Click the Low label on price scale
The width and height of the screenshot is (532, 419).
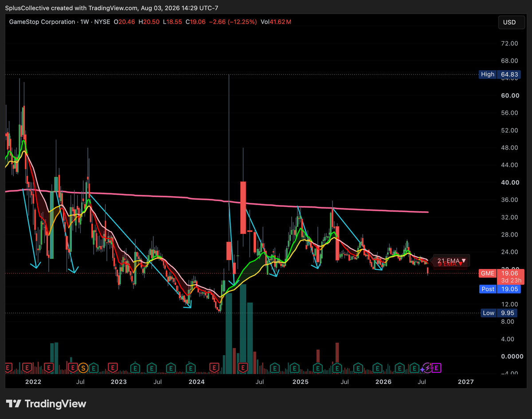(x=489, y=313)
